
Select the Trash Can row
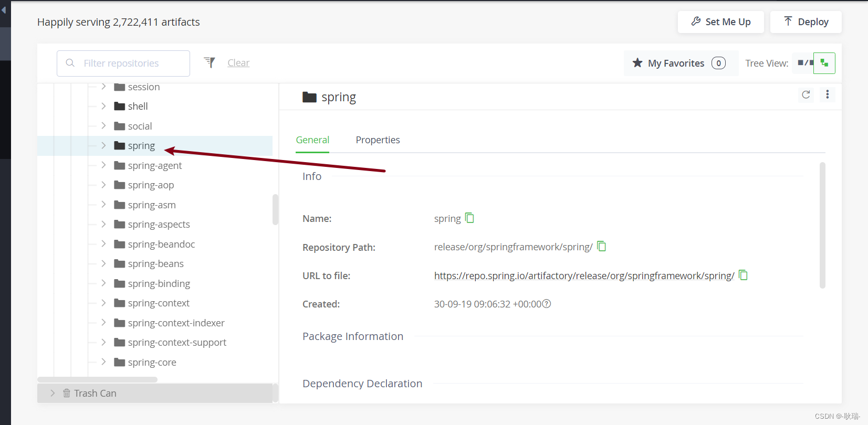[x=155, y=393]
